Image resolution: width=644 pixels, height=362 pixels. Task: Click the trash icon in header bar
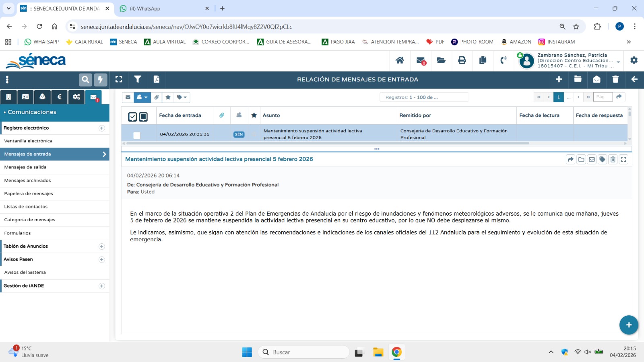tap(615, 80)
